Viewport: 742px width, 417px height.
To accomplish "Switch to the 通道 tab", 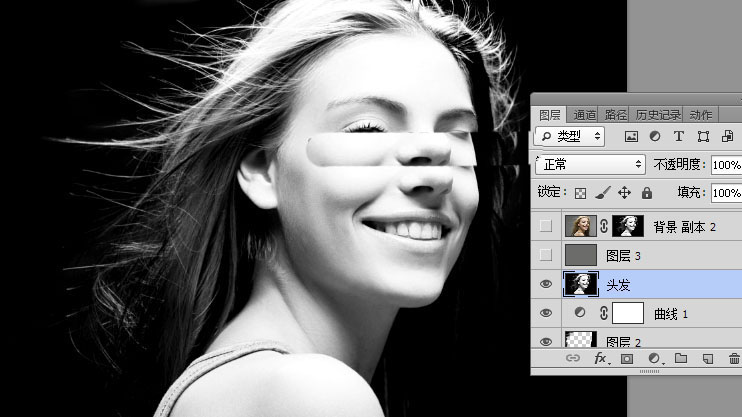I will (584, 115).
